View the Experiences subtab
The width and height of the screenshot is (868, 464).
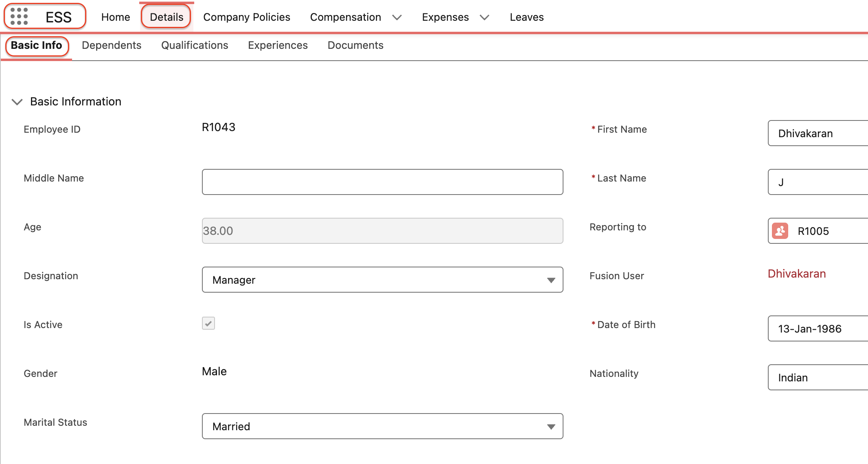click(x=278, y=45)
